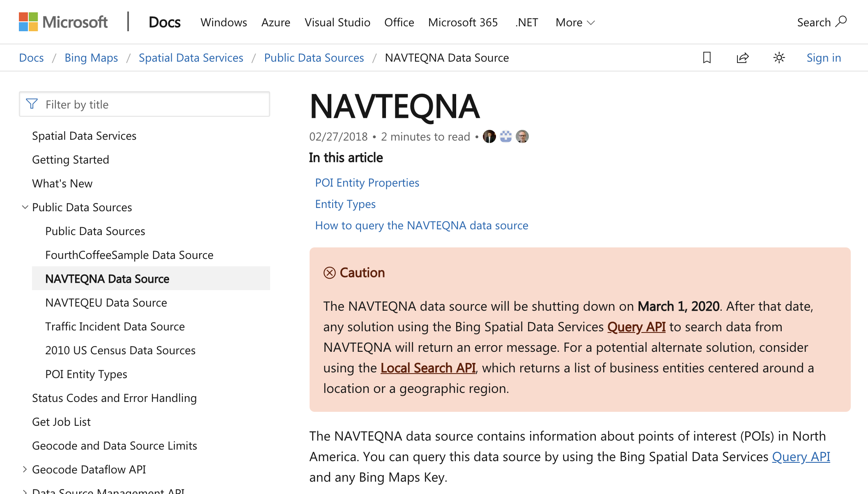
Task: Open Get Job List in sidebar
Action: [62, 422]
